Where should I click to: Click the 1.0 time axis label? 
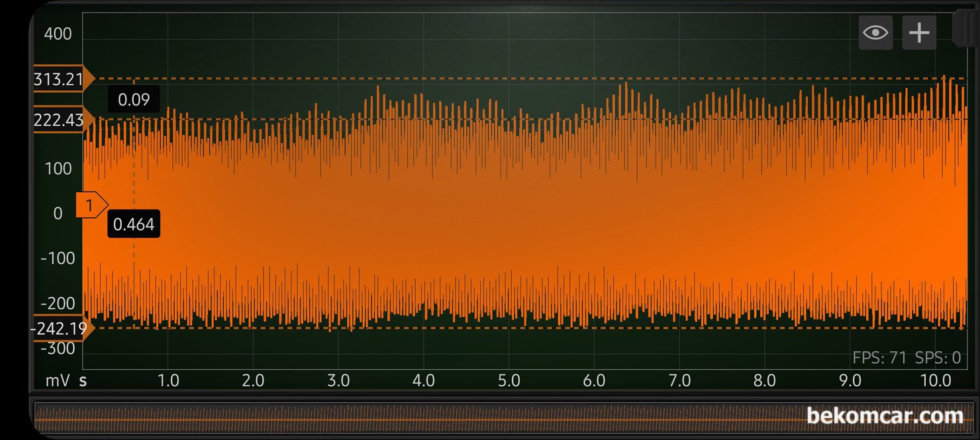[x=168, y=381]
